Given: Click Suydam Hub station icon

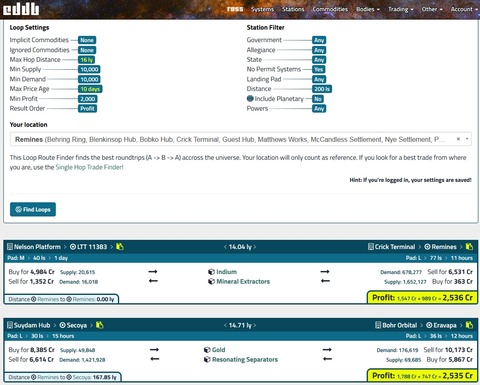Looking at the screenshot, I should click(x=10, y=325).
